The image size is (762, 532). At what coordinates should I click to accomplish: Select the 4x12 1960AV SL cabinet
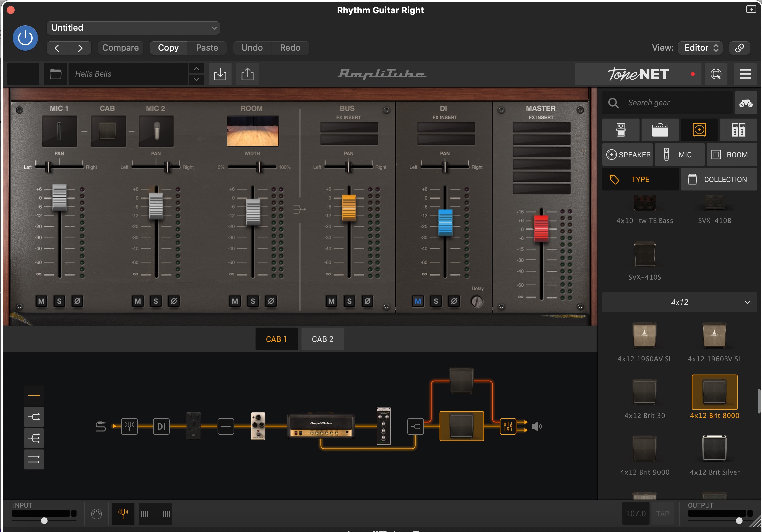click(x=645, y=343)
